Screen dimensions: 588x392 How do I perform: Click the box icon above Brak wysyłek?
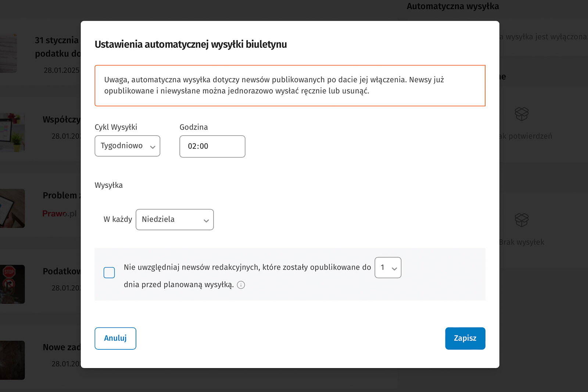pyautogui.click(x=521, y=220)
